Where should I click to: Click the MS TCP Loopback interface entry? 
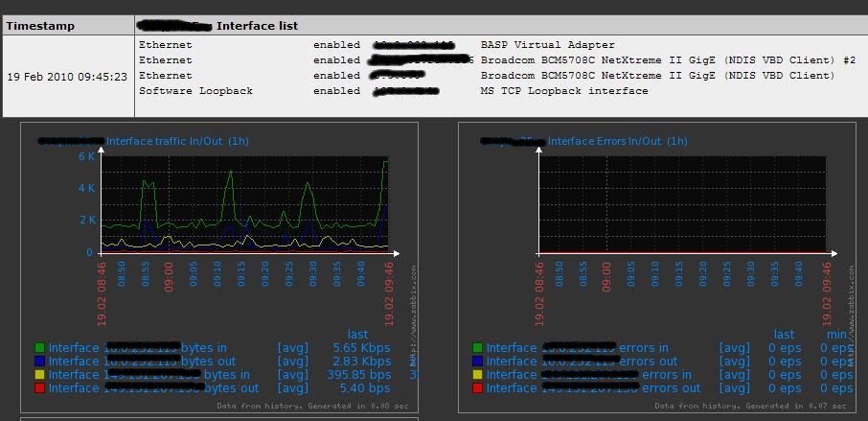[x=564, y=91]
